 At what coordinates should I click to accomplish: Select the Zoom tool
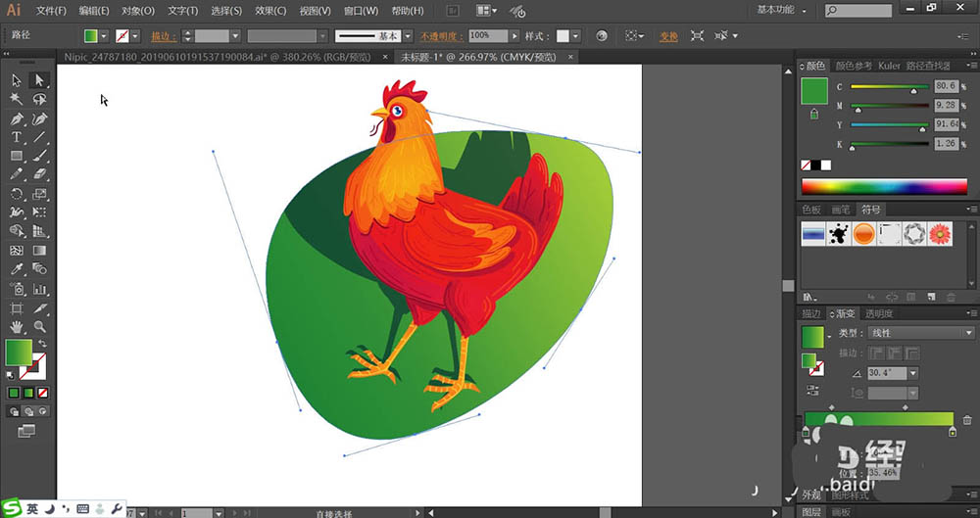[39, 327]
